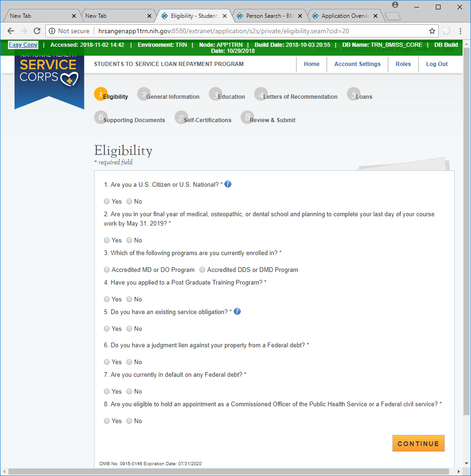Viewport: 471px width, 476px height.
Task: Click the horizontal scrollbar at bottom
Action: coord(228,471)
